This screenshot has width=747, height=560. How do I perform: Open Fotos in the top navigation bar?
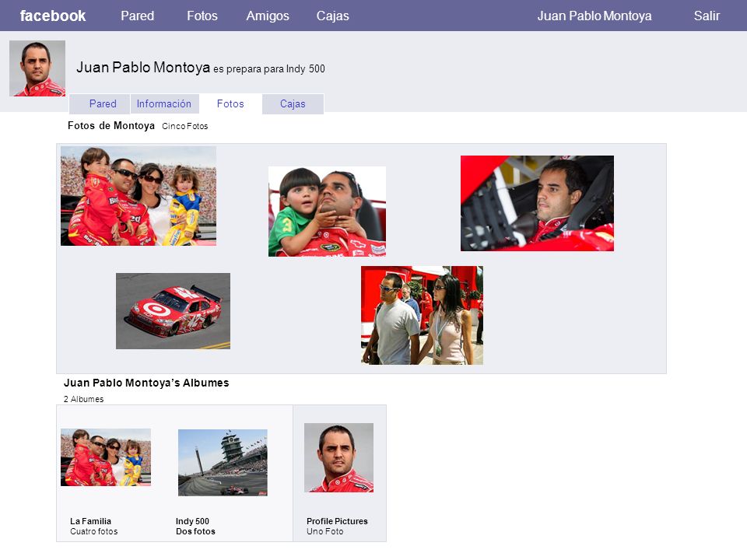tap(202, 16)
